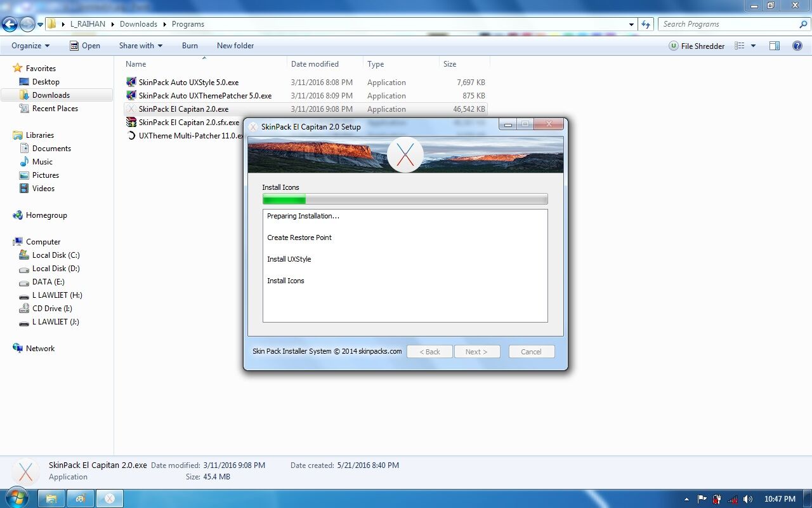Open Local Disk (C:)
Viewport: 812px width, 508px height.
56,255
